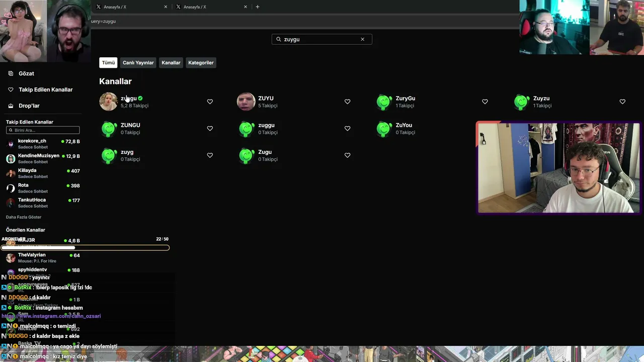Open the Zugu channel name
The width and height of the screenshot is (644, 362).
click(265, 152)
